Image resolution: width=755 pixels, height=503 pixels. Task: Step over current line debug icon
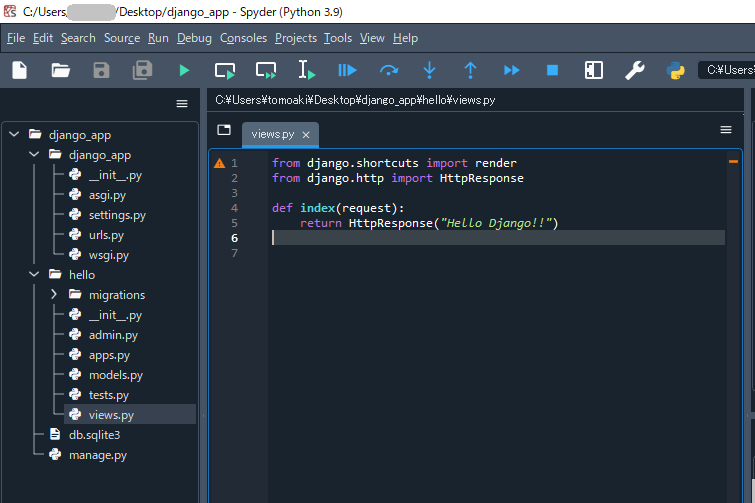(389, 71)
